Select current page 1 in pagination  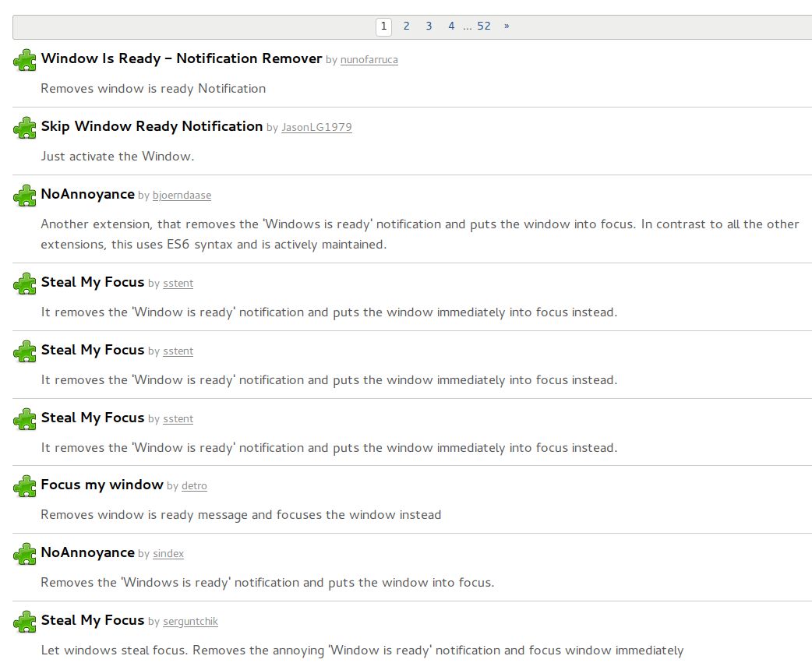tap(383, 26)
